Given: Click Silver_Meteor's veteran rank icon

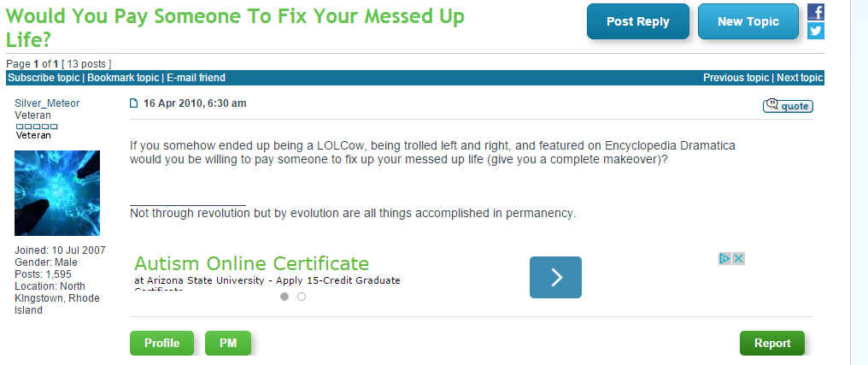Looking at the screenshot, I should [x=37, y=126].
